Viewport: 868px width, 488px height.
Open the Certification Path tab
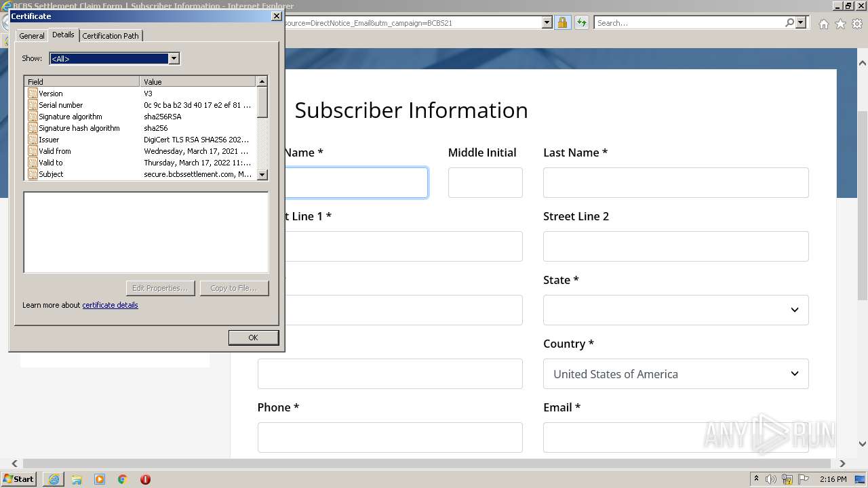111,36
